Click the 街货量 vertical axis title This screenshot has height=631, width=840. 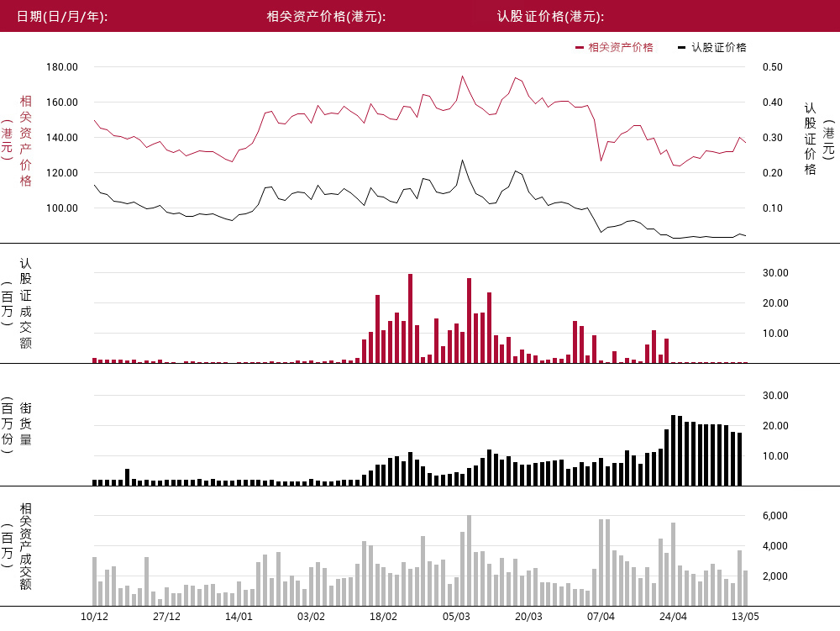tap(25, 423)
